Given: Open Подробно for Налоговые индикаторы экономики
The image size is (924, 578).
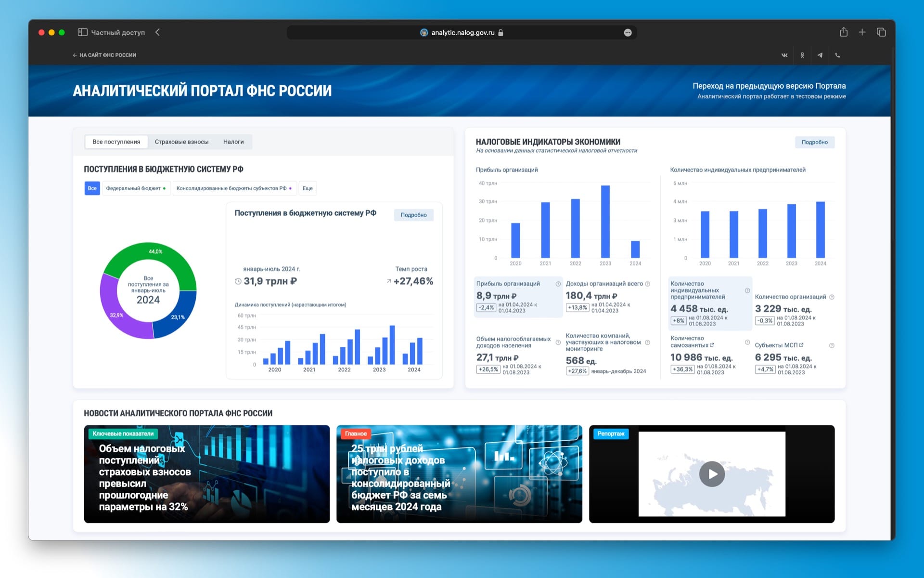Looking at the screenshot, I should [815, 142].
